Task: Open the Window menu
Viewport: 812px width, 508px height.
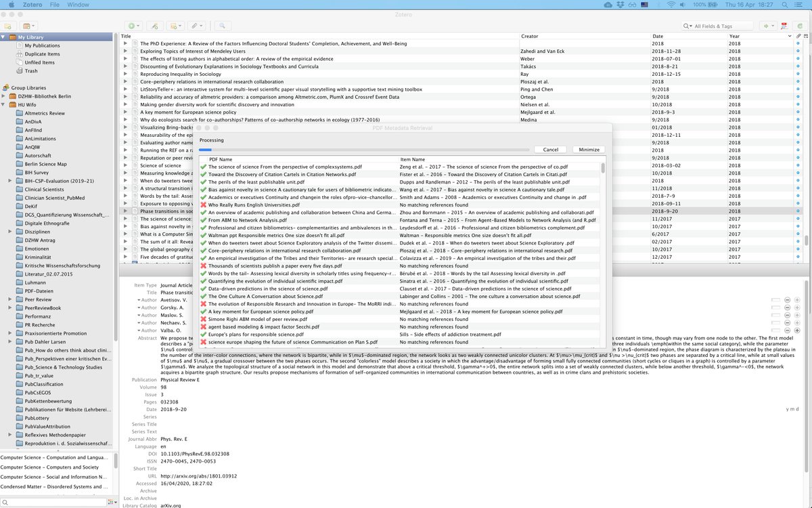Action: (x=77, y=4)
